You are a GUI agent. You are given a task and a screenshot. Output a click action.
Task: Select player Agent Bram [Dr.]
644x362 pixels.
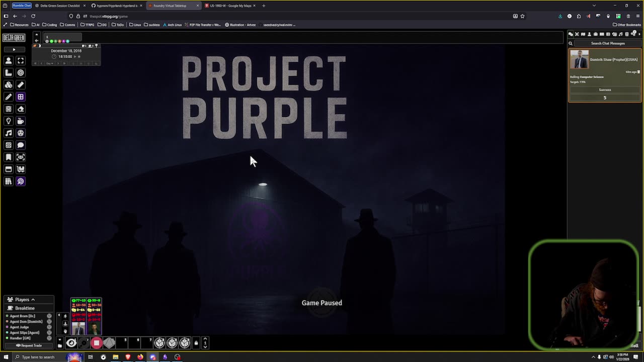(22, 316)
